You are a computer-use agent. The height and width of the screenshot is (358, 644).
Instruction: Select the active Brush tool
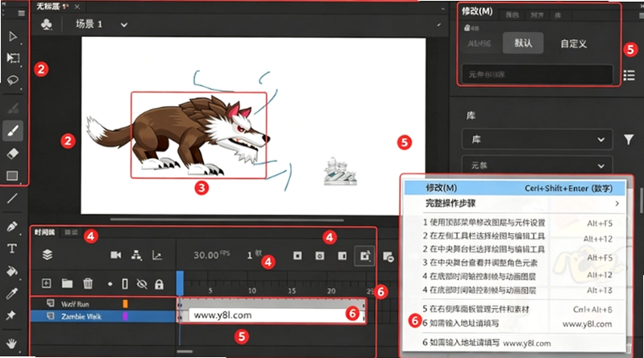tap(13, 131)
